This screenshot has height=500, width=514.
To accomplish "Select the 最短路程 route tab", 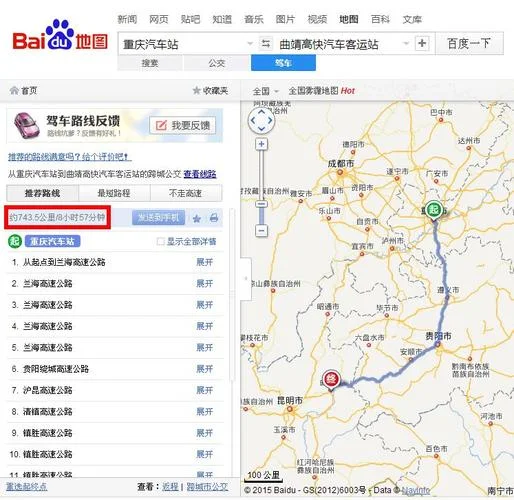I will [x=114, y=193].
